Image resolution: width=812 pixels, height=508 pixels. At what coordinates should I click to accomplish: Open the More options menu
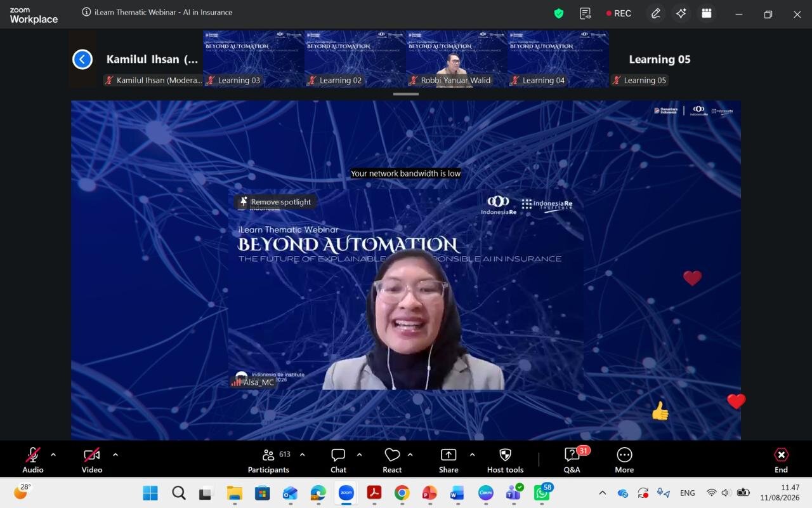pos(624,460)
